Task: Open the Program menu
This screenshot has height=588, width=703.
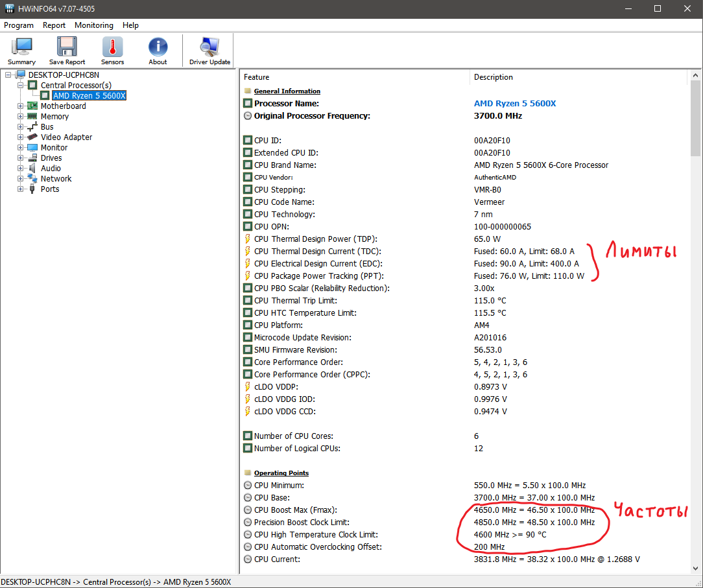Action: click(x=19, y=25)
